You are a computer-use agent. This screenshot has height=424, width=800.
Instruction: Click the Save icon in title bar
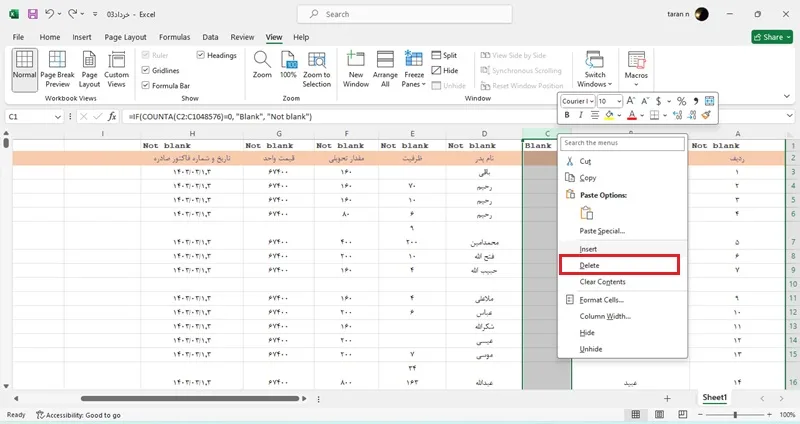[x=33, y=14]
